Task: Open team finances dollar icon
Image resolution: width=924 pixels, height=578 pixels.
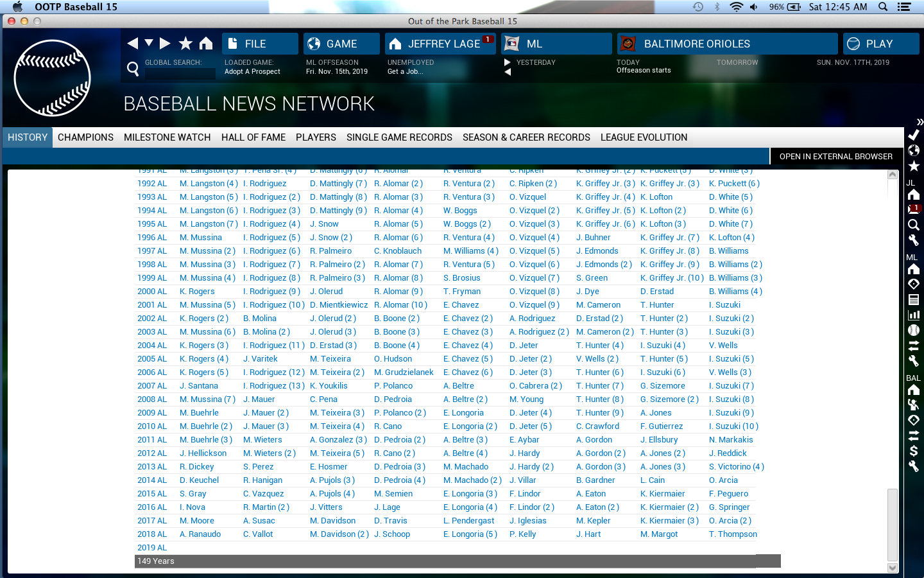Action: [x=914, y=451]
